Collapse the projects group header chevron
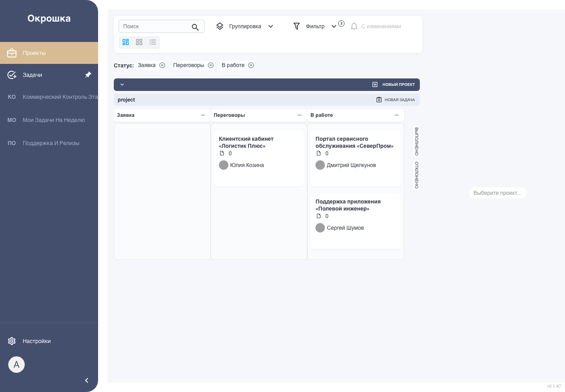The height and width of the screenshot is (392, 565). [x=122, y=85]
